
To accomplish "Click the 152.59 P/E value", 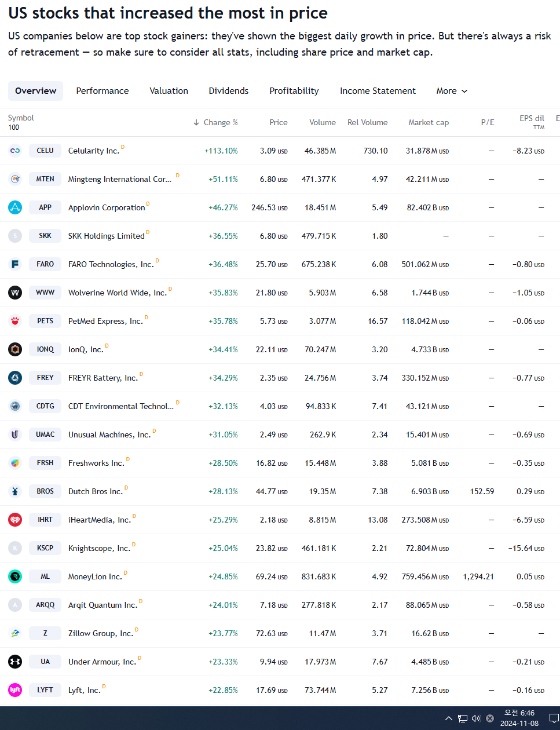I will pyautogui.click(x=482, y=491).
